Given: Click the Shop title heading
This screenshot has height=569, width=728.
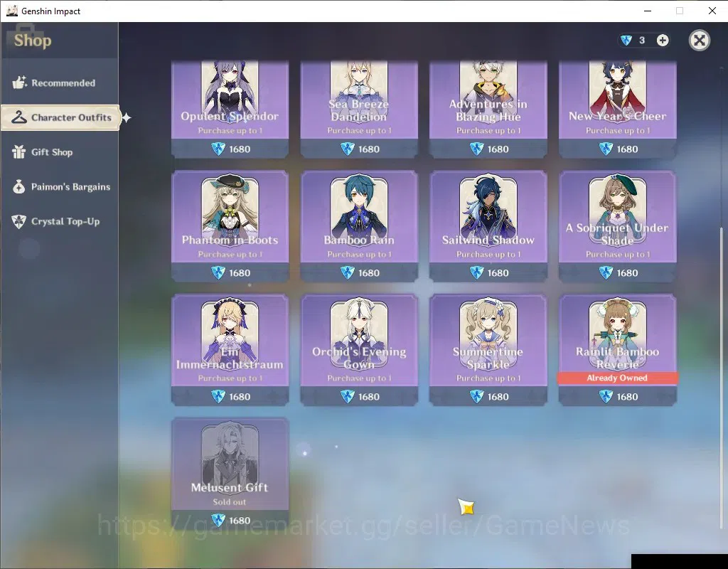Looking at the screenshot, I should point(33,41).
